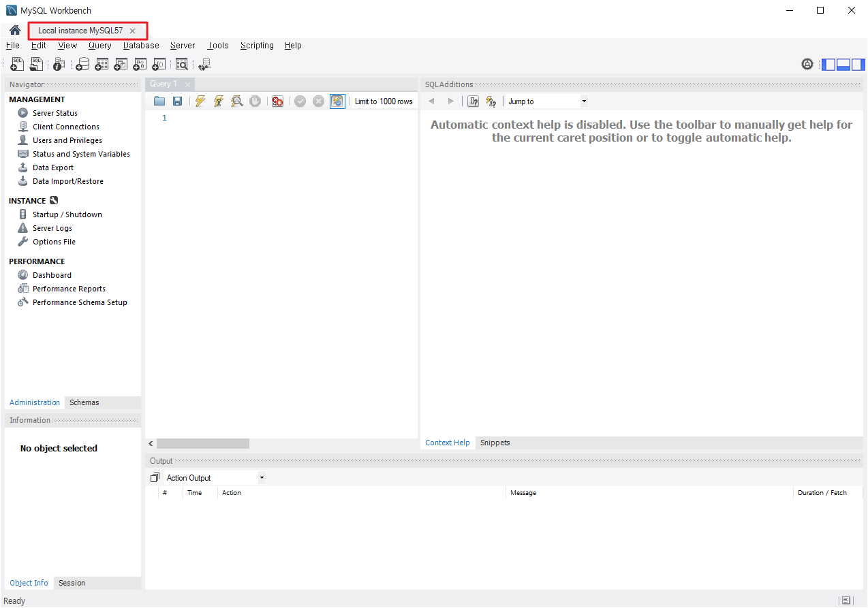
Task: Open Startup / Shutdown
Action: (x=67, y=214)
